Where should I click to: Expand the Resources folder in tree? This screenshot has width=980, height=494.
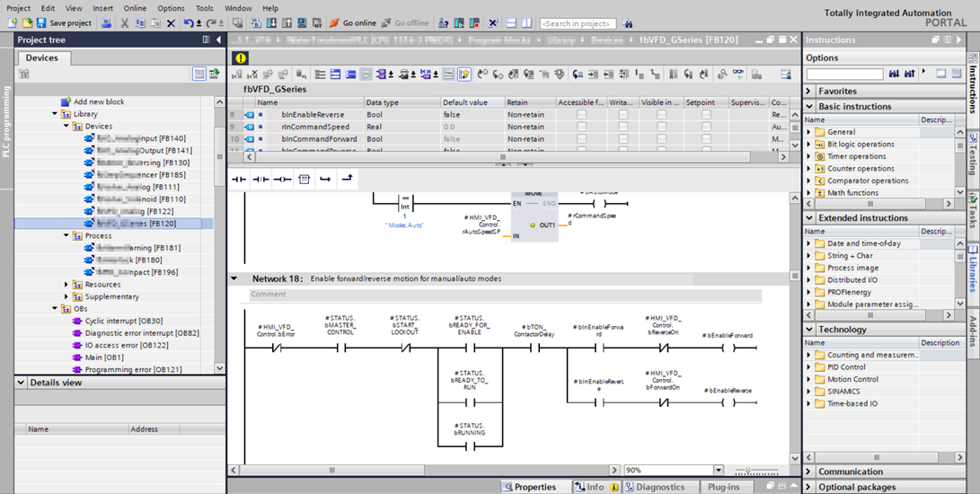(66, 285)
